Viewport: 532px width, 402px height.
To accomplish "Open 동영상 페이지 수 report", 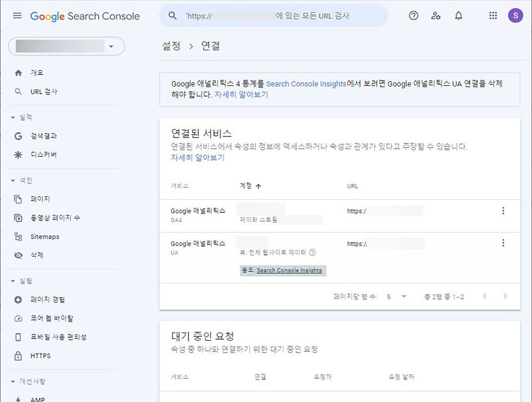I will [55, 218].
